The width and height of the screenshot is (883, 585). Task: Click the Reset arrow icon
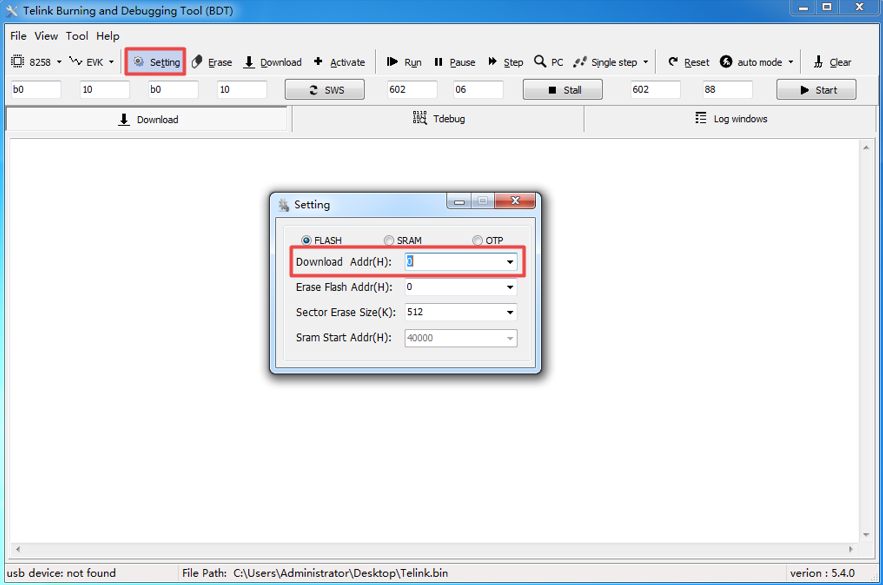[673, 61]
